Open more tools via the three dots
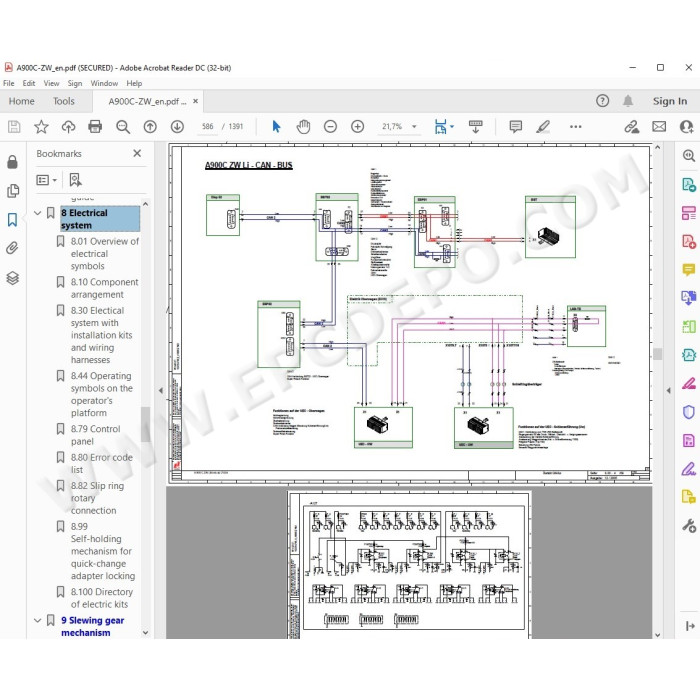The image size is (700, 700). click(x=575, y=127)
